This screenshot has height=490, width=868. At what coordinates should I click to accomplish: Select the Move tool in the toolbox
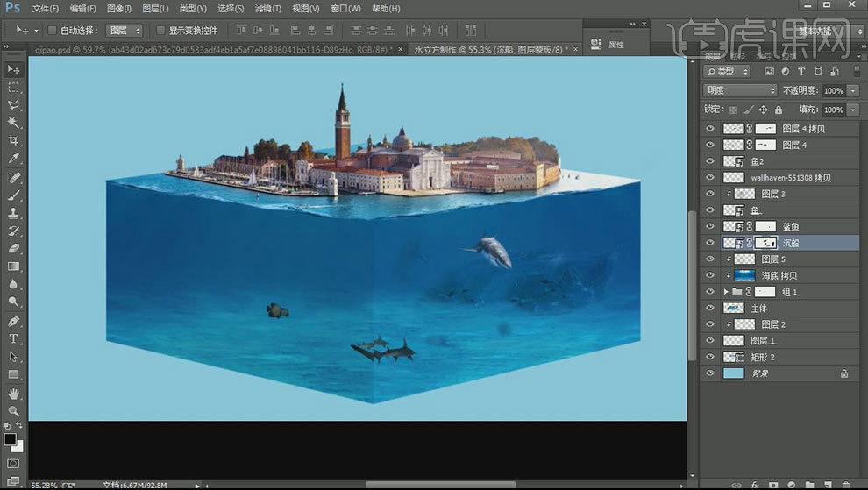pyautogui.click(x=13, y=69)
